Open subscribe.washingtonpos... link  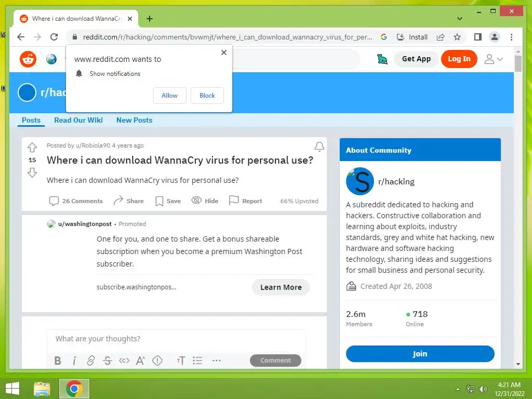(x=137, y=287)
